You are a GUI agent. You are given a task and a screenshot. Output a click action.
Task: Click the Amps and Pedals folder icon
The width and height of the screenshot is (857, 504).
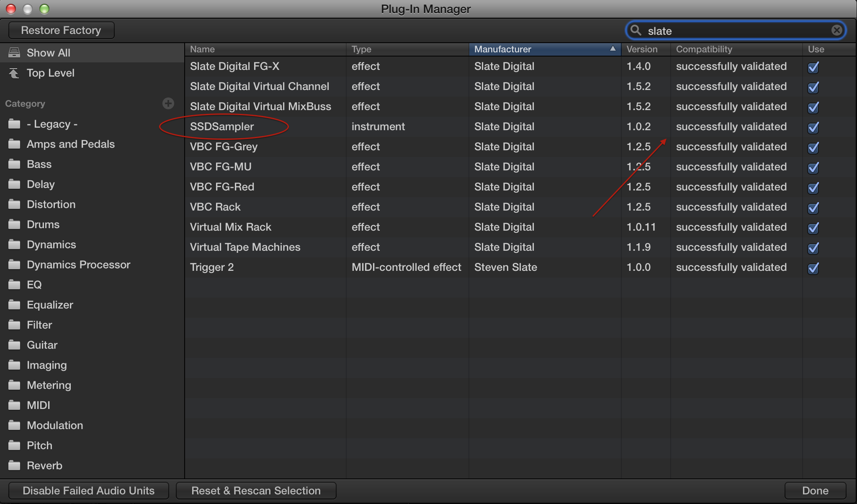coord(14,144)
